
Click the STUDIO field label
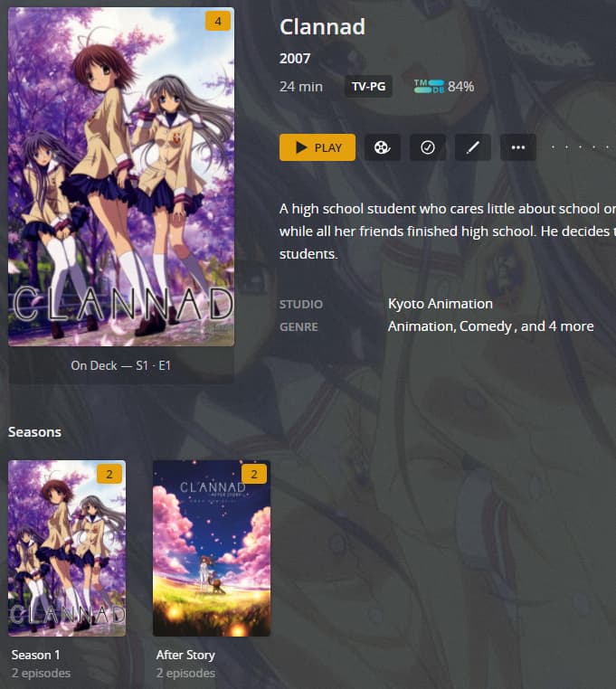coord(301,304)
